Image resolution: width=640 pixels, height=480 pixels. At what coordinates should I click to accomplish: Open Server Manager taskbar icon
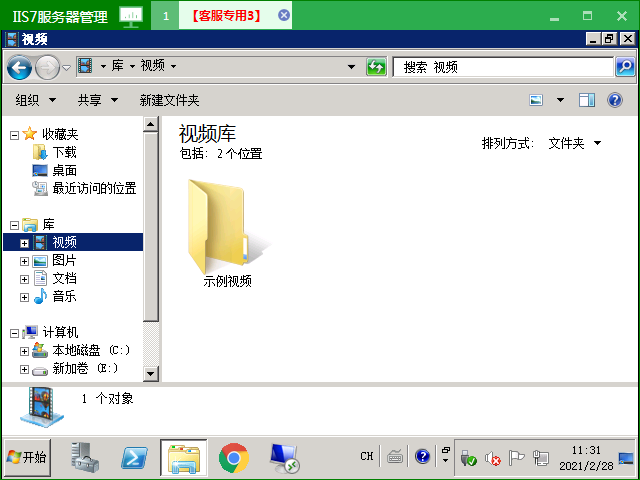pyautogui.click(x=86, y=457)
